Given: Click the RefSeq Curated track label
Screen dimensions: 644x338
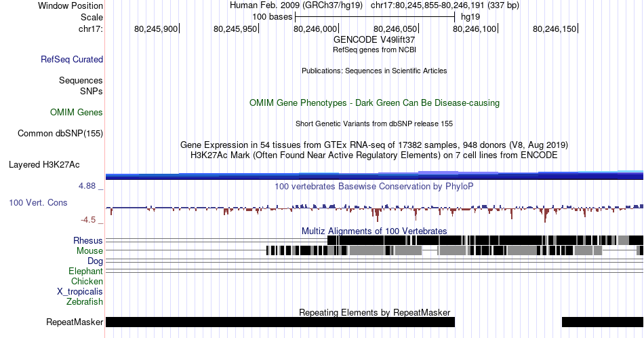Looking at the screenshot, I should click(72, 59).
